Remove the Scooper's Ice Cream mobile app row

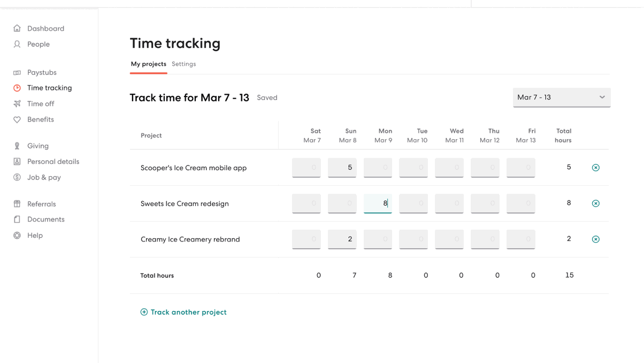pyautogui.click(x=595, y=167)
